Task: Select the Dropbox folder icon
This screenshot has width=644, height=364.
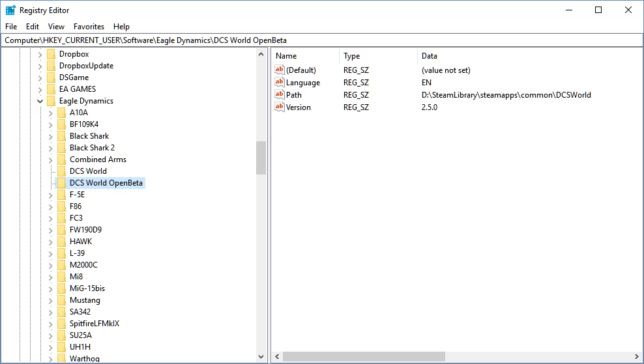Action: (x=51, y=54)
